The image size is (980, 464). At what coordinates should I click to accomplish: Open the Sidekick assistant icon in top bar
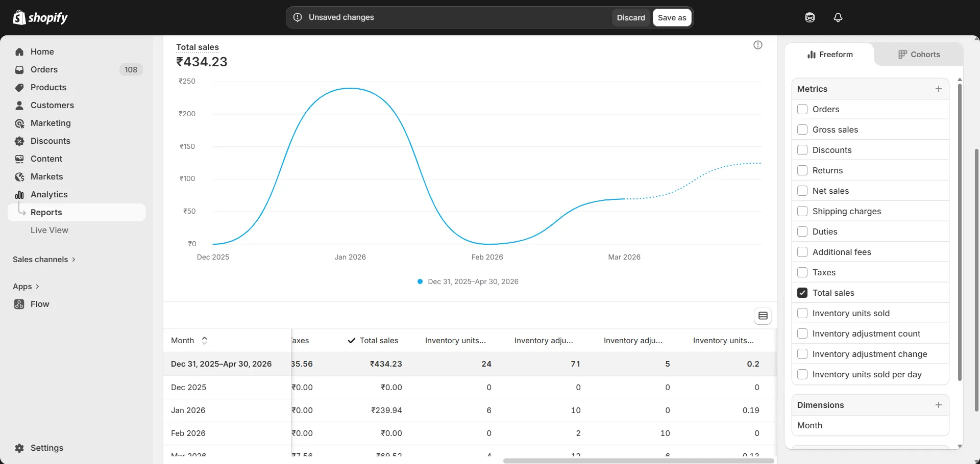tap(810, 17)
